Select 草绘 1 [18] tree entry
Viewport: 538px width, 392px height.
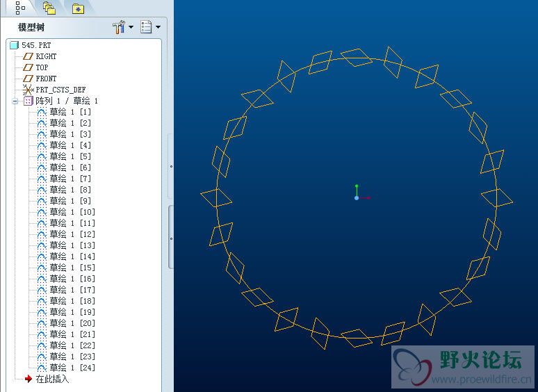(x=72, y=301)
